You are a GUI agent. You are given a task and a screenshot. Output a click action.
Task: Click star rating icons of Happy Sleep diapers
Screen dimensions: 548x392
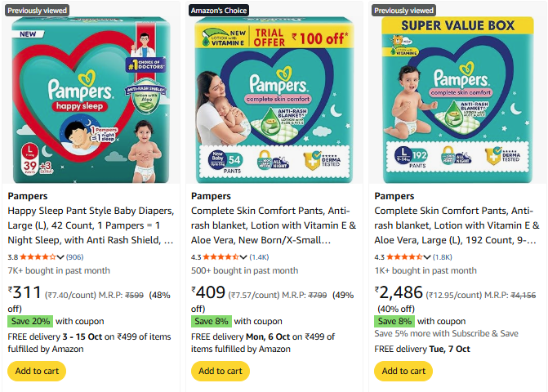(x=38, y=257)
